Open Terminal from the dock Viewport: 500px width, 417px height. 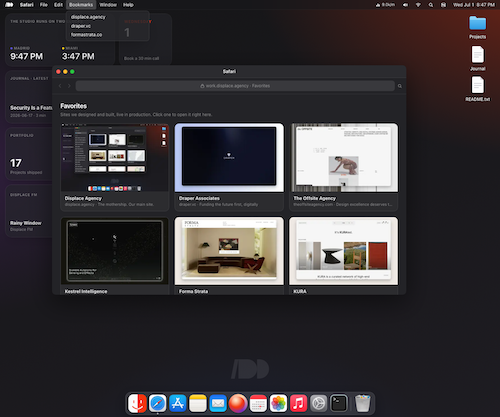click(339, 403)
